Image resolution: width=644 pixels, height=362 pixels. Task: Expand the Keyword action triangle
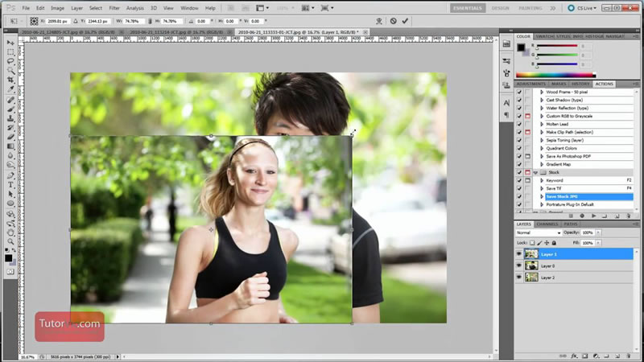click(542, 180)
